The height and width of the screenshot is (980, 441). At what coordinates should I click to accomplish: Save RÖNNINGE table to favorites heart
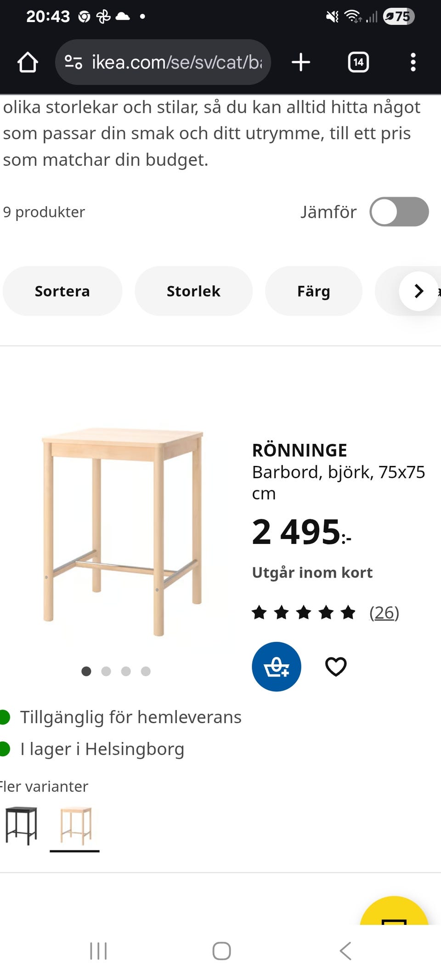tap(336, 667)
